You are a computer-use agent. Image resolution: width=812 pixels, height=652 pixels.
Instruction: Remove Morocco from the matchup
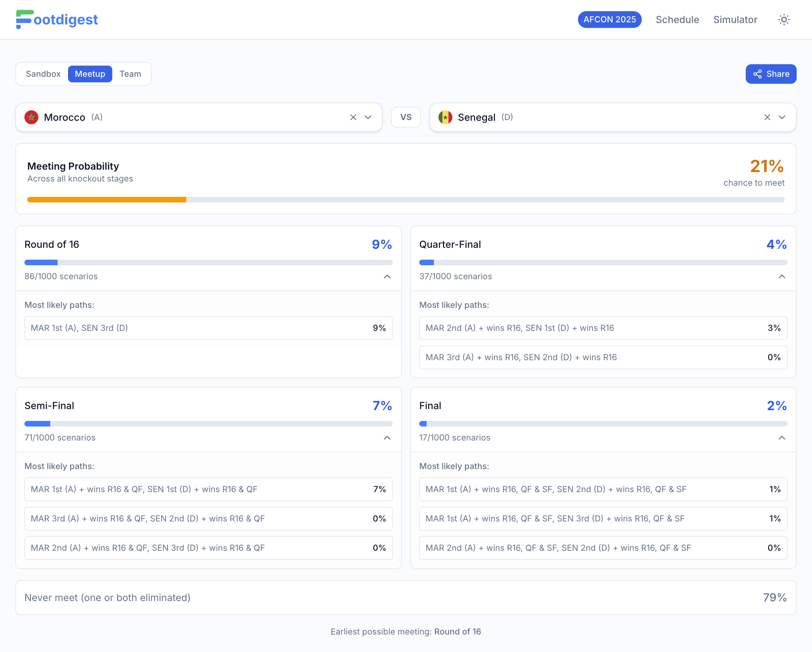[353, 117]
